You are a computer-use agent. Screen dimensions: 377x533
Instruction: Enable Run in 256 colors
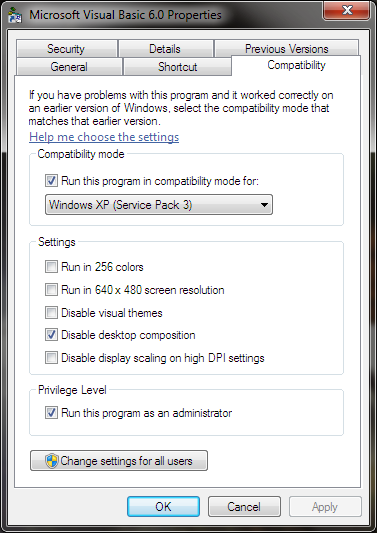tap(51, 267)
